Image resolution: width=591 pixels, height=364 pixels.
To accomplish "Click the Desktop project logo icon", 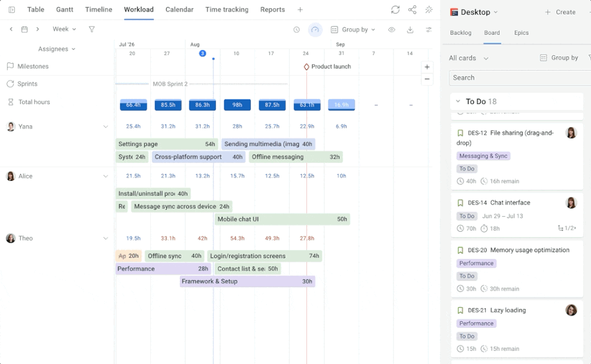I will pos(454,12).
